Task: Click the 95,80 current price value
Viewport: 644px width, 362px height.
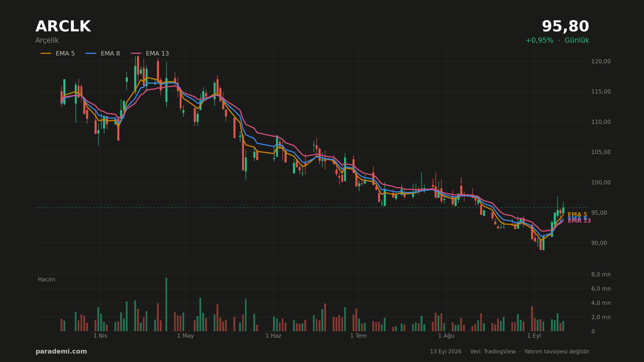Action: pos(565,27)
